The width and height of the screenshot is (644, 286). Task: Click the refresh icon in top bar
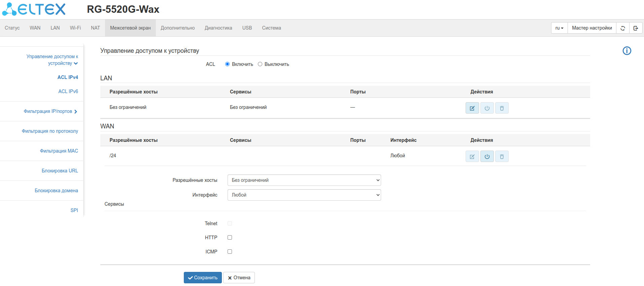[x=622, y=28]
